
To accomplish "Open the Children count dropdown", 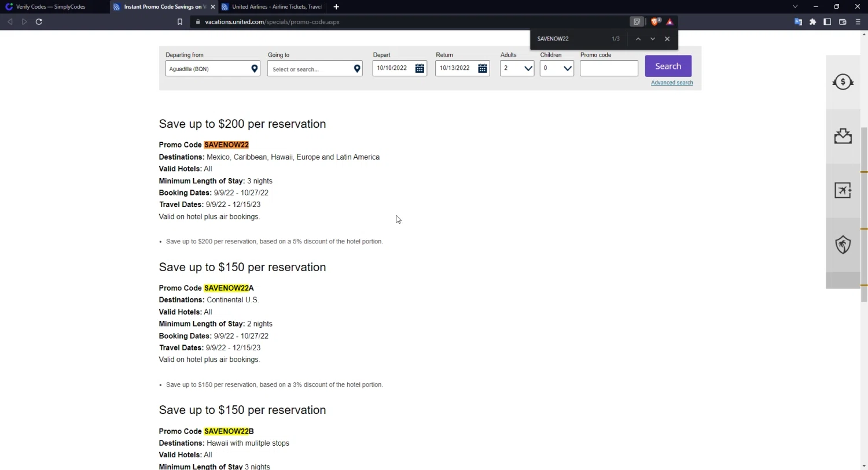I will click(x=557, y=68).
